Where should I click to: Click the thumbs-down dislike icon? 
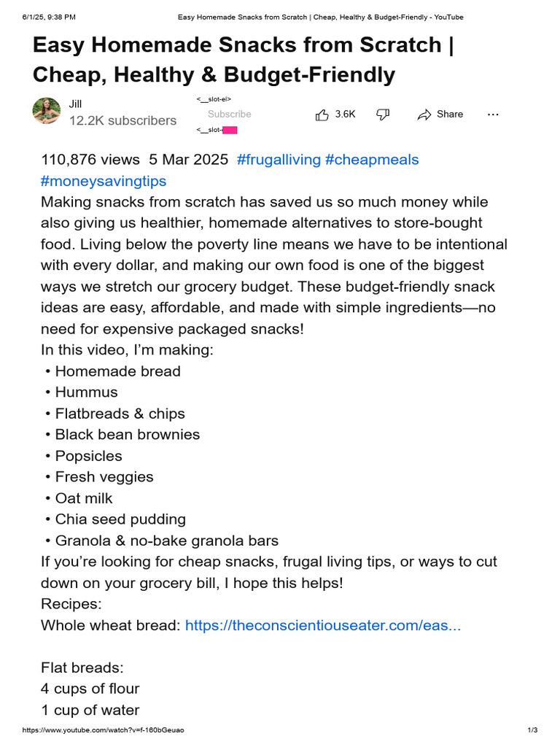pos(383,115)
